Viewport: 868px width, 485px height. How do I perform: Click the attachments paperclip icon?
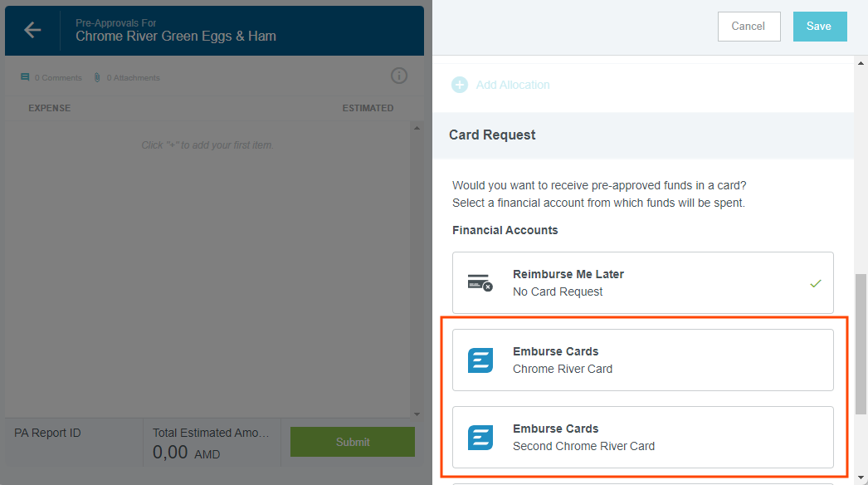coord(97,77)
